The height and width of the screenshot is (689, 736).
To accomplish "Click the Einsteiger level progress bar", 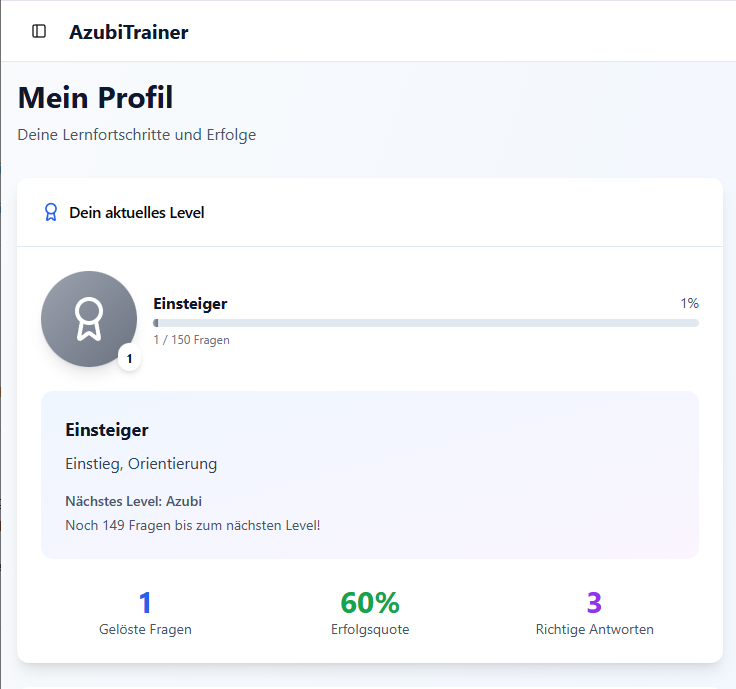I will 425,323.
